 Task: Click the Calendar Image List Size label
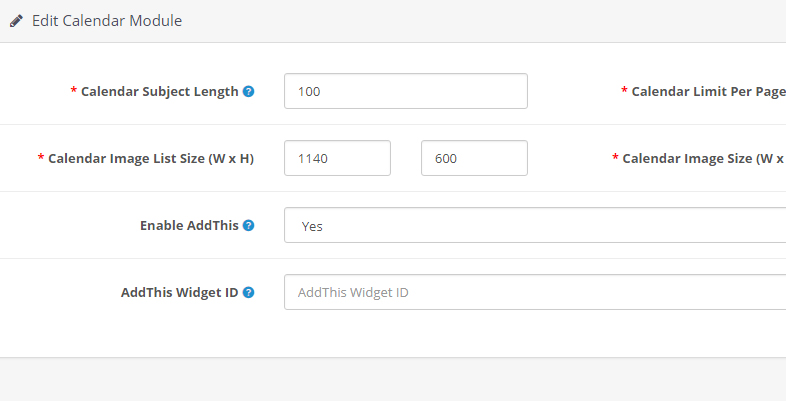pos(150,158)
